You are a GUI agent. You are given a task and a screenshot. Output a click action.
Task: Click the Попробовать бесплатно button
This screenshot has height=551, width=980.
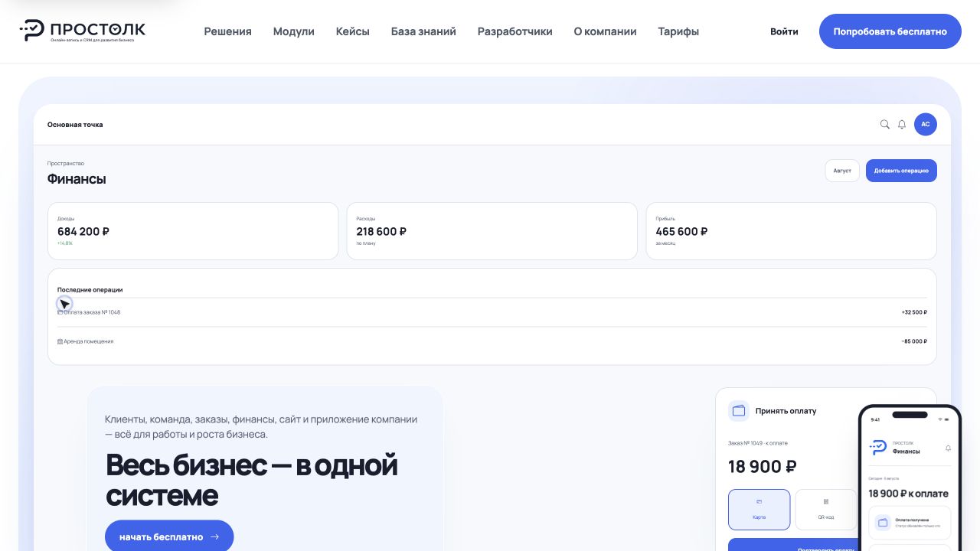890,31
